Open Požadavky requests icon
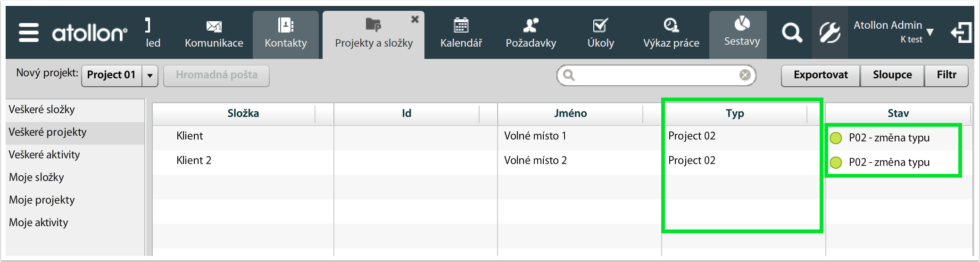This screenshot has height=262, width=980. (531, 25)
